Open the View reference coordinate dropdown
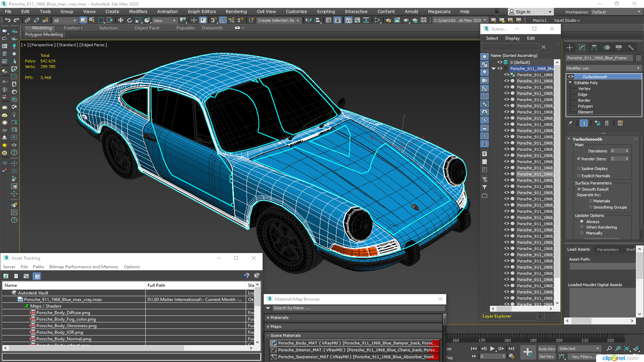The width and height of the screenshot is (644, 362). click(165, 20)
